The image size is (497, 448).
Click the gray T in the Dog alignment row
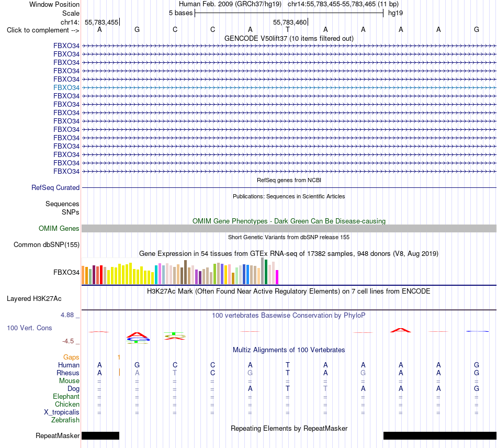325,388
